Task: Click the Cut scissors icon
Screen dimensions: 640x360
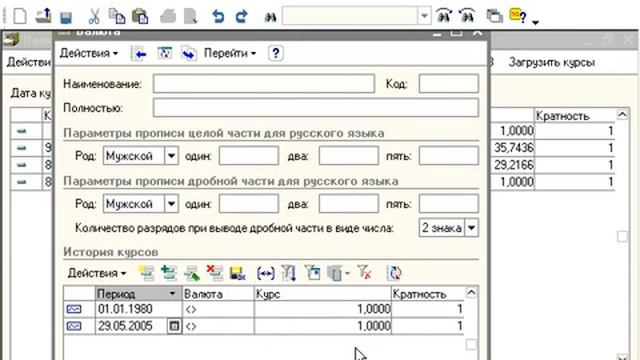Action: point(94,17)
